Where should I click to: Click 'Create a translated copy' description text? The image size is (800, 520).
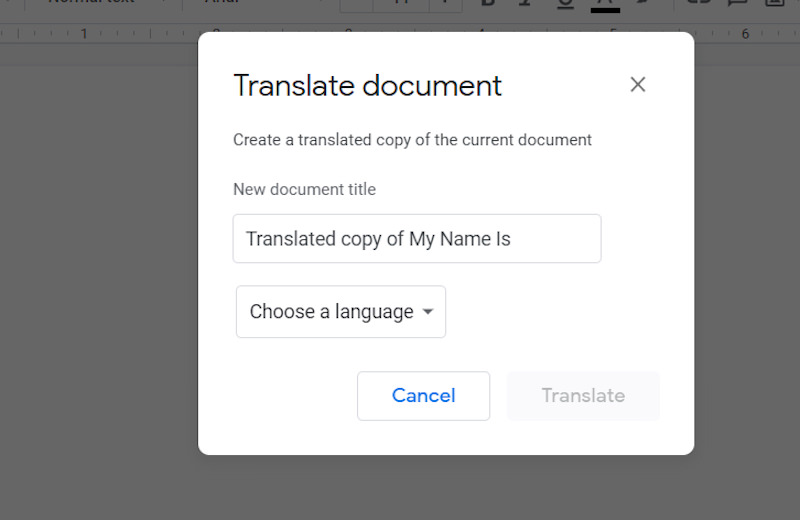point(412,140)
